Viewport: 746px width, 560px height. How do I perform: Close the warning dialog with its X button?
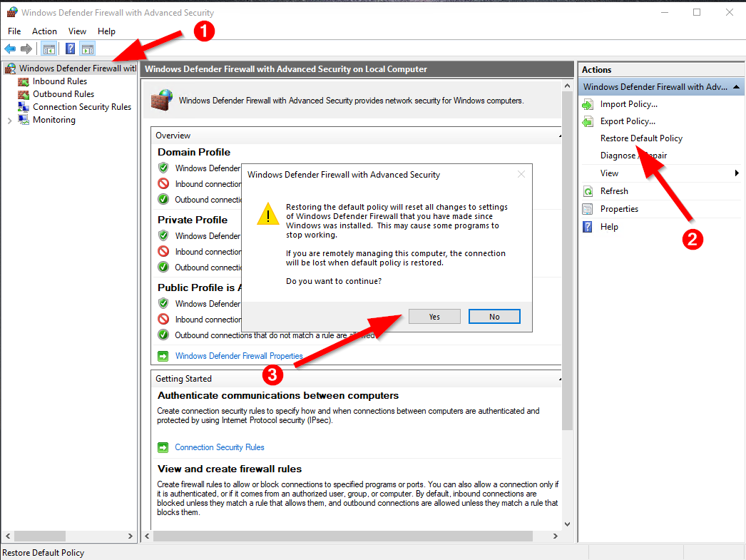[x=521, y=174]
